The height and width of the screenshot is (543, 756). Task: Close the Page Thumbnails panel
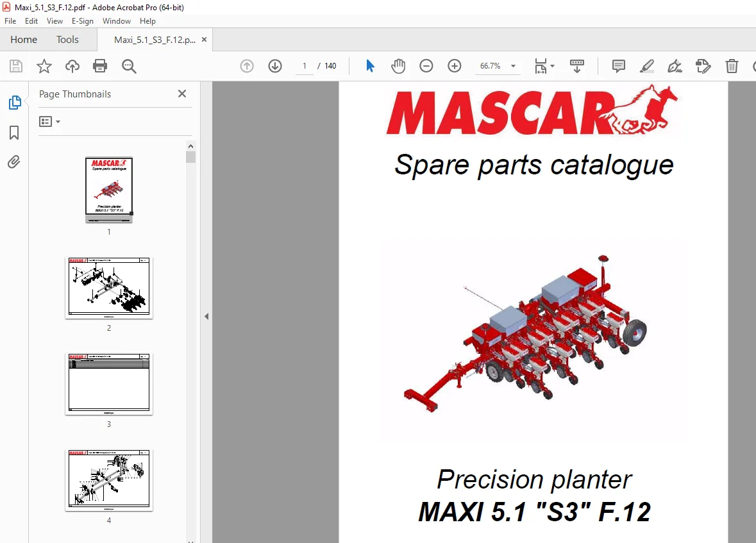coord(181,94)
